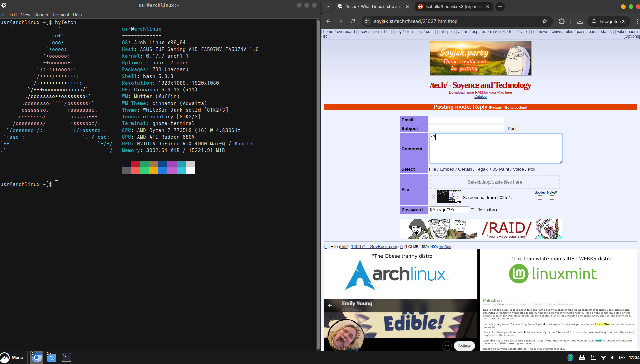Open the volume icon in system tray
This screenshot has height=364, width=640.
612,358
